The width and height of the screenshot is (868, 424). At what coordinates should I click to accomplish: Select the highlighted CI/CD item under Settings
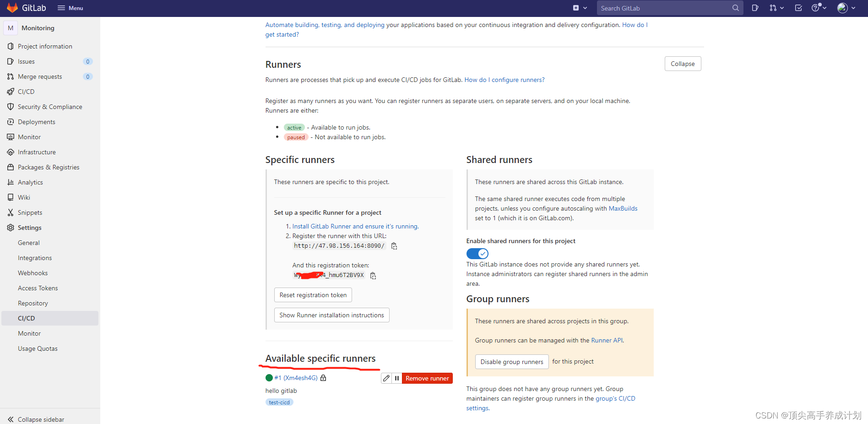(50, 318)
